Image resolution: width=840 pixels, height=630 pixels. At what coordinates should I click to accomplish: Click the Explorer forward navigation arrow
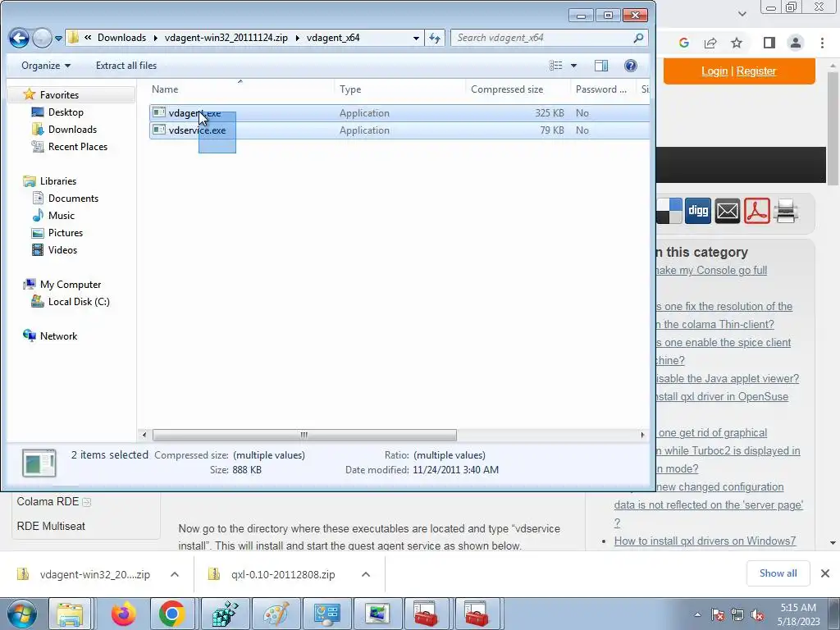pos(43,38)
